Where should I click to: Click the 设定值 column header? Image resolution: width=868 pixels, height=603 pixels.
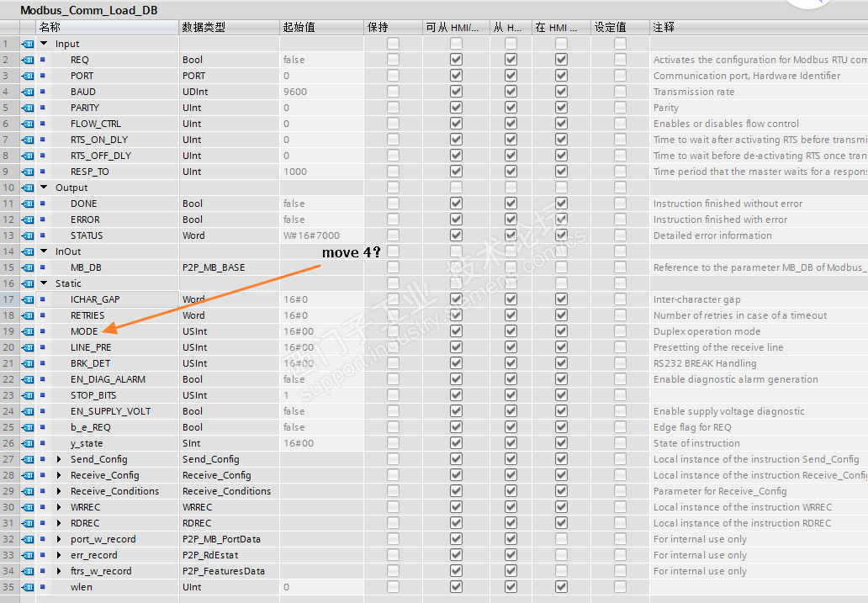click(x=619, y=27)
